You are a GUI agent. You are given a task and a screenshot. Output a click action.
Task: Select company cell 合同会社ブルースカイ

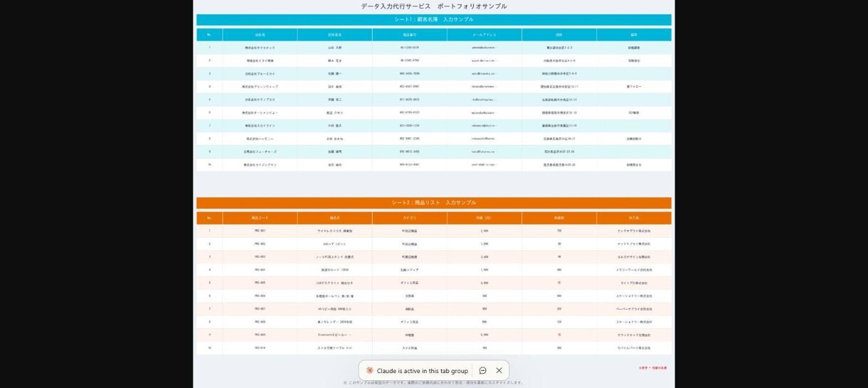[x=260, y=73]
